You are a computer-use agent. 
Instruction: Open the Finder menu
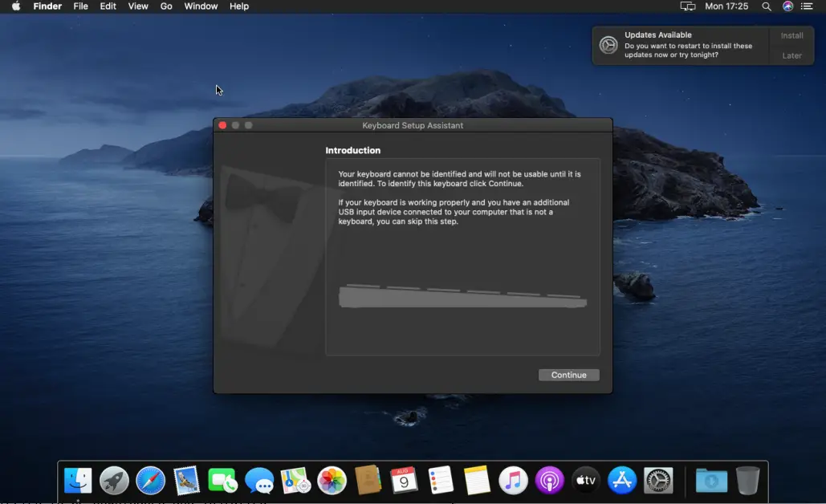click(x=47, y=6)
